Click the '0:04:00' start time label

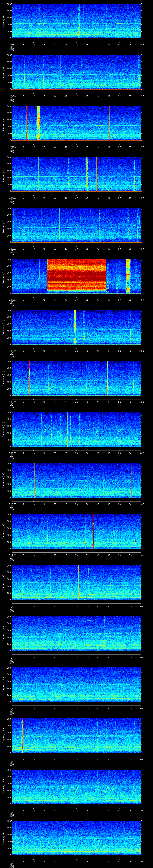12,198
